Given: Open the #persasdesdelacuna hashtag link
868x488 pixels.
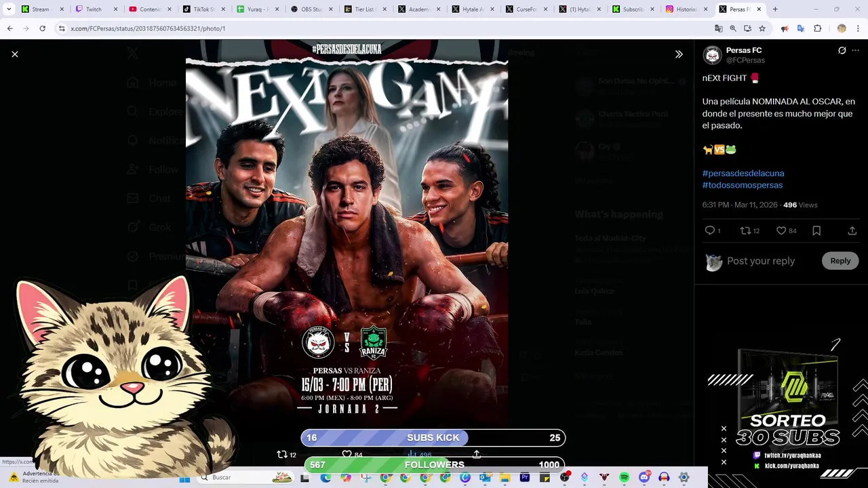Looking at the screenshot, I should 743,174.
